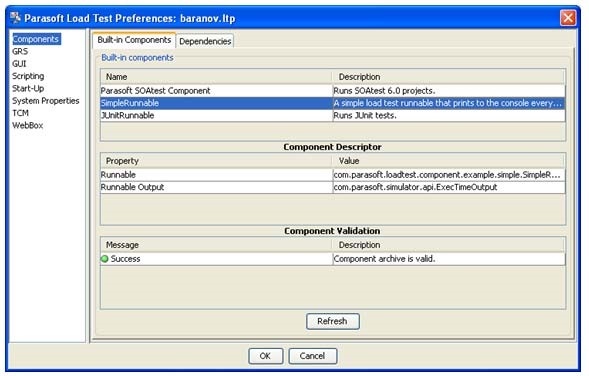Select TCM in the side list
589x376 pixels.
pos(21,113)
